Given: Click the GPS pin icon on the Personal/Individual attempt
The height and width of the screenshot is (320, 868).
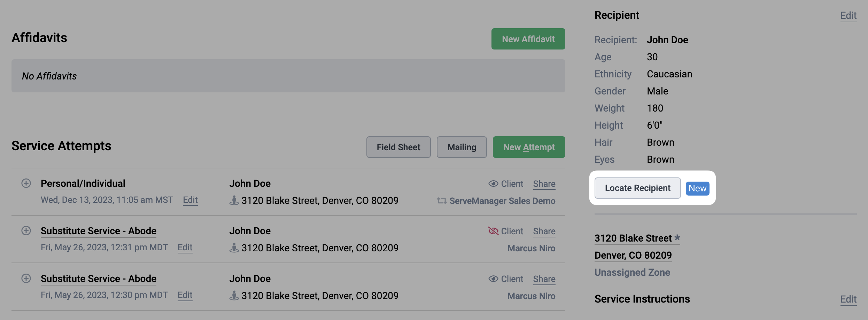Looking at the screenshot, I should [234, 200].
